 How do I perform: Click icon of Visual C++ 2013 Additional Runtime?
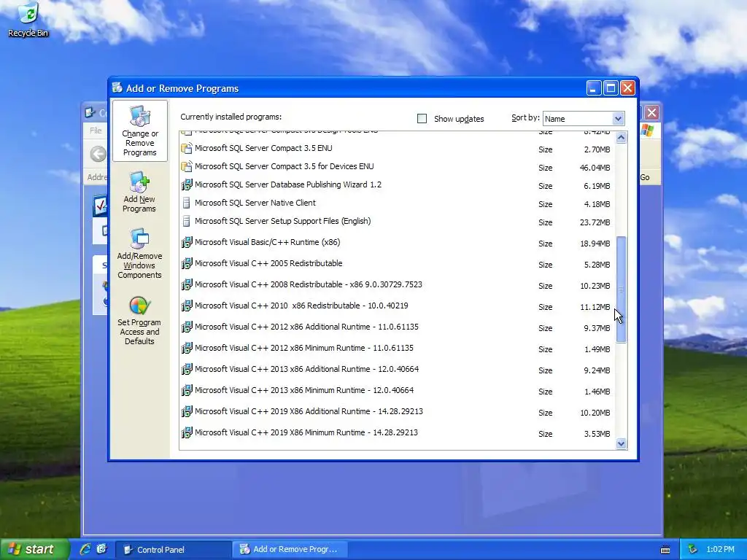point(186,369)
